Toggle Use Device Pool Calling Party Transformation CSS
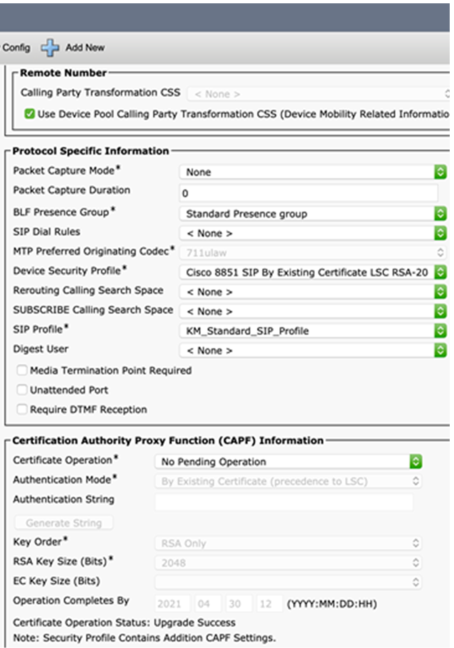Image resolution: width=454 pixels, height=648 pixels. [29, 114]
